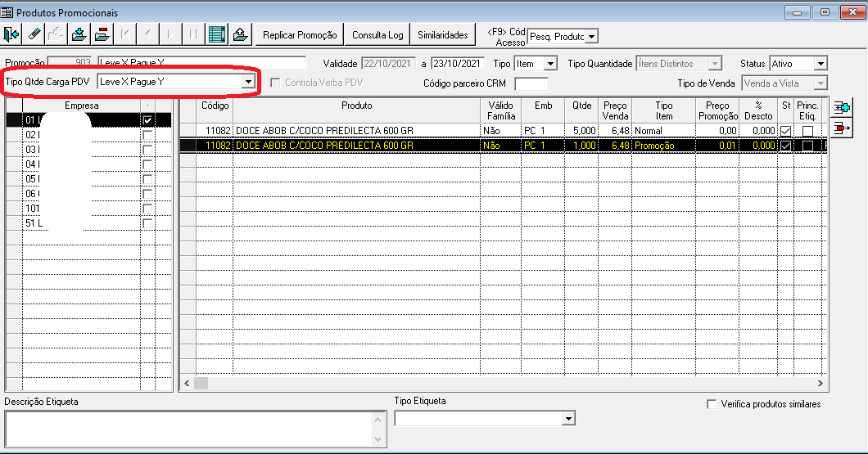This screenshot has width=868, height=454.
Task: Open Consulta Log
Action: [x=377, y=35]
